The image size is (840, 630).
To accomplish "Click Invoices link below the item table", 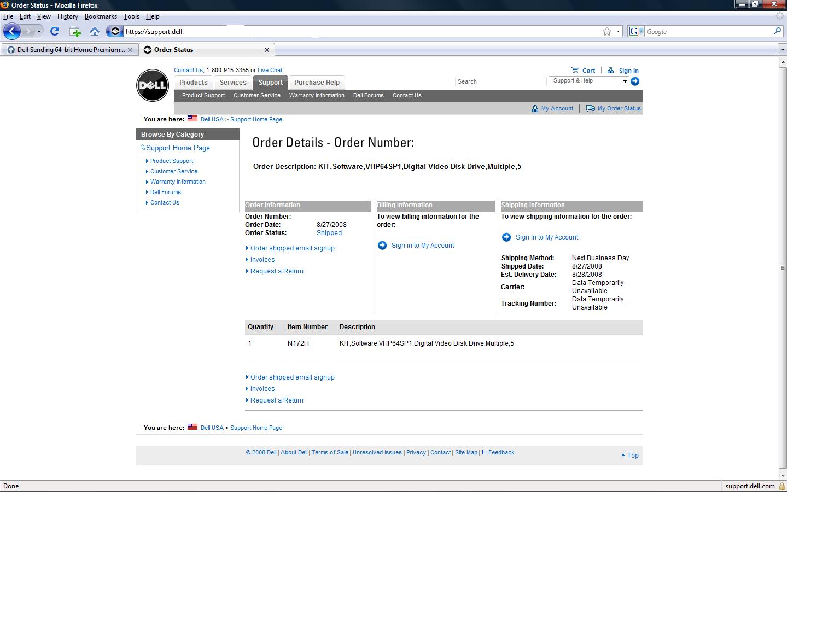I will pos(262,389).
